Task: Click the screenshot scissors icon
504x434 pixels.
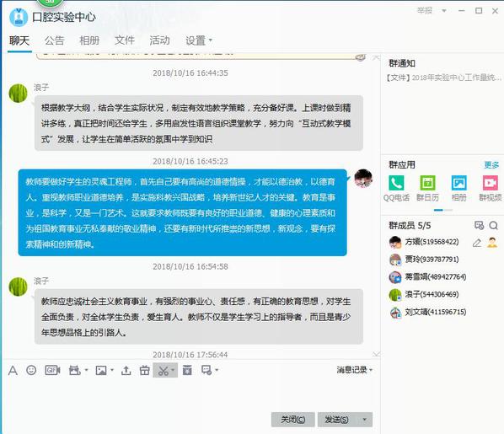Action: point(163,370)
